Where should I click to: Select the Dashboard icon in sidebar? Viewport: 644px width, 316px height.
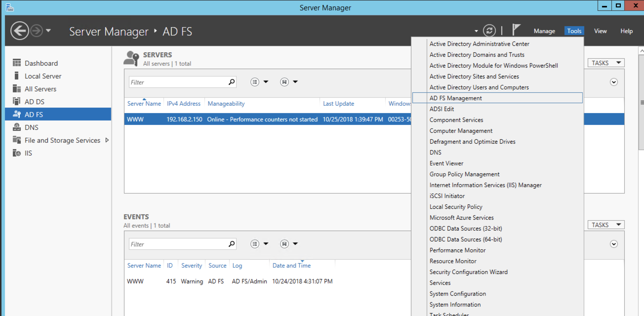coord(17,63)
